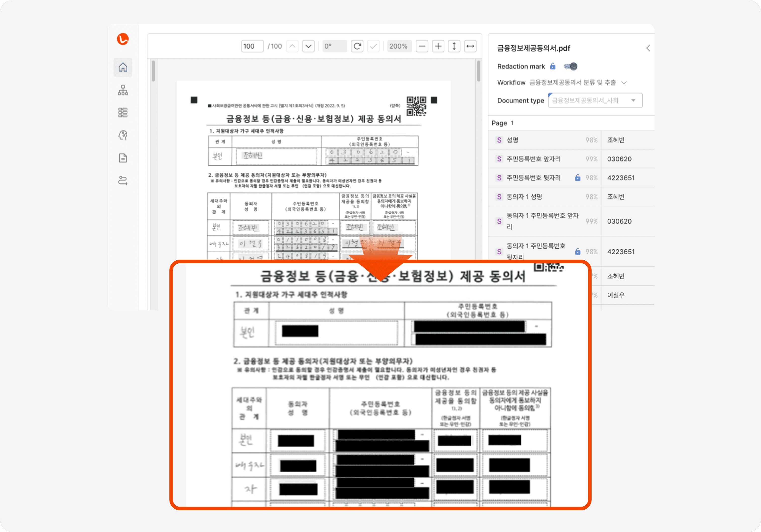
Task: Click the 200% zoom level field
Action: 399,46
